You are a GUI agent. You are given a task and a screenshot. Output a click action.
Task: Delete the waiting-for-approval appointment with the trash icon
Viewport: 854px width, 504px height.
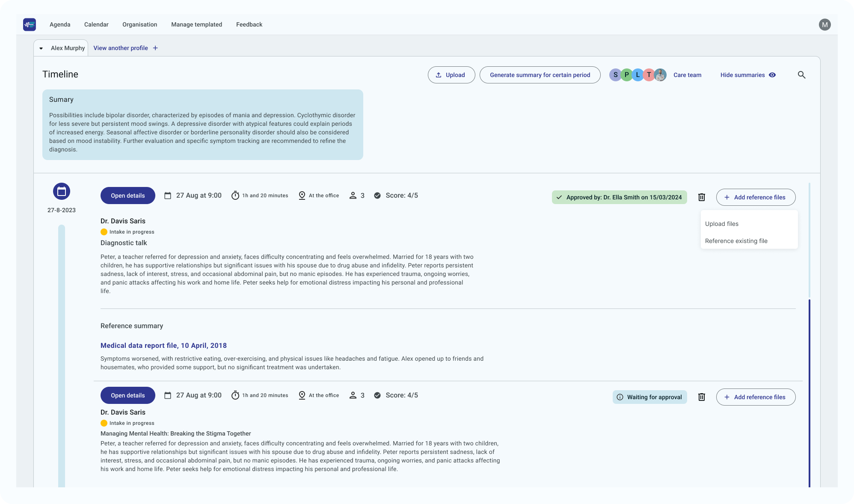[702, 397]
